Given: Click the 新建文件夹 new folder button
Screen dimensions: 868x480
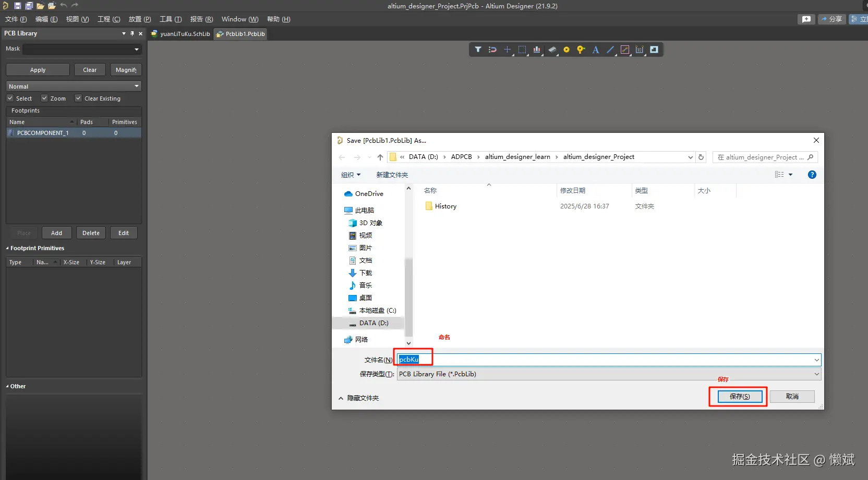Looking at the screenshot, I should click(x=392, y=175).
